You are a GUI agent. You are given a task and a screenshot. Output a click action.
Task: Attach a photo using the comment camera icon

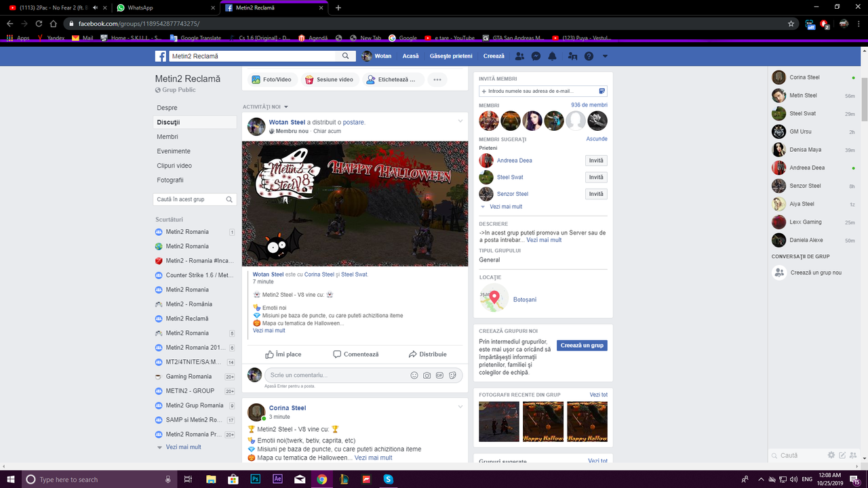point(427,375)
